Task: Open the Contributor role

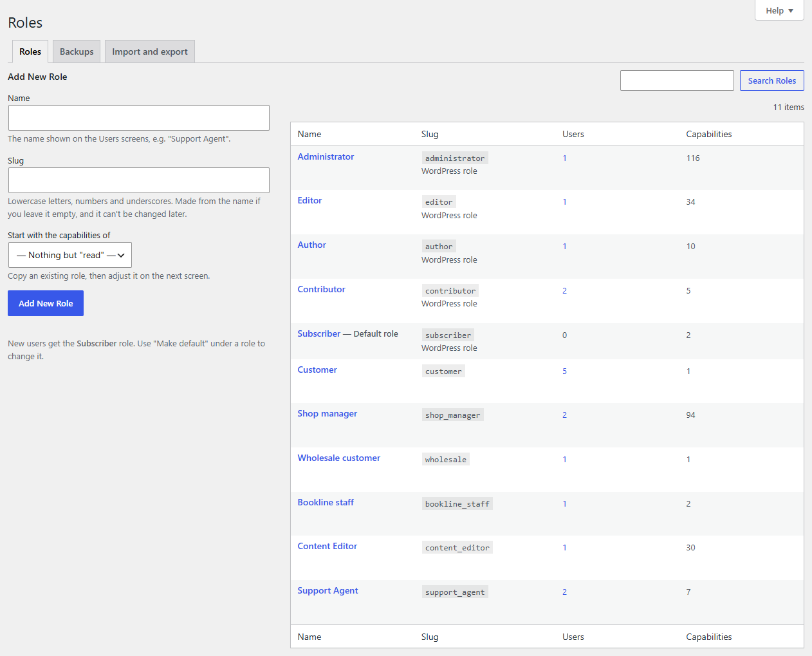Action: [321, 289]
